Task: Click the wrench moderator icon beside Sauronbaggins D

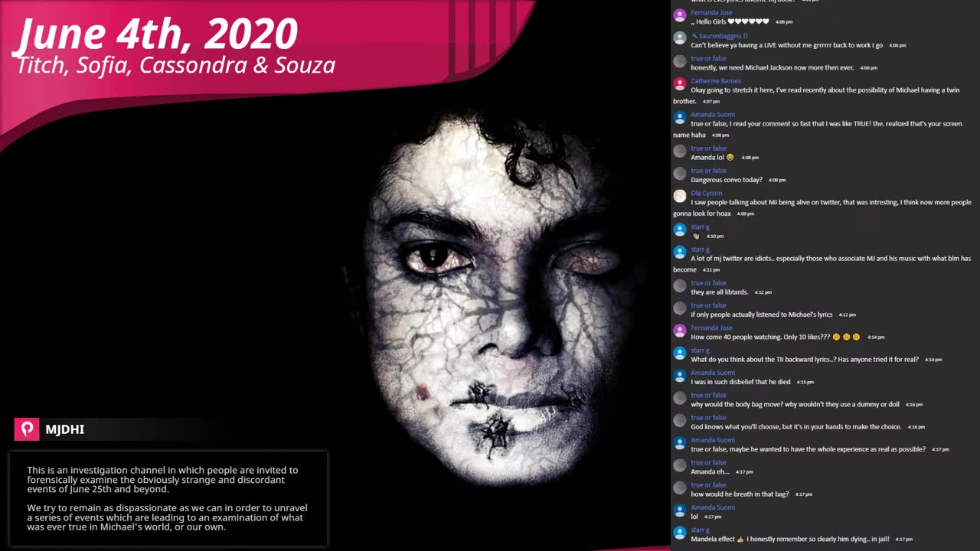Action: click(x=694, y=36)
